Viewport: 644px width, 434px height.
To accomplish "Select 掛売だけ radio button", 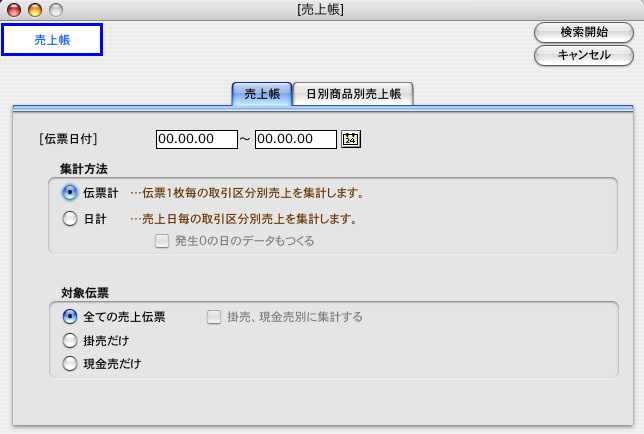I will coord(70,340).
